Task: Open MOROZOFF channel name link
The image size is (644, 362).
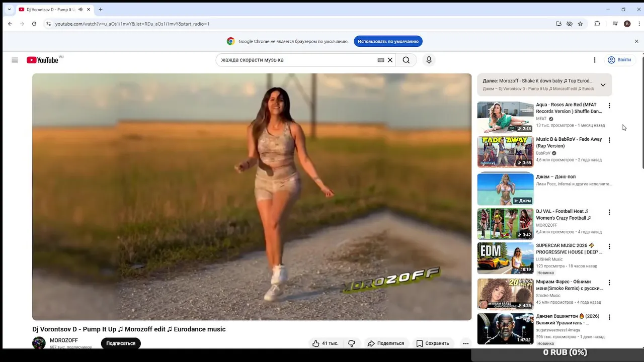Action: pyautogui.click(x=64, y=340)
